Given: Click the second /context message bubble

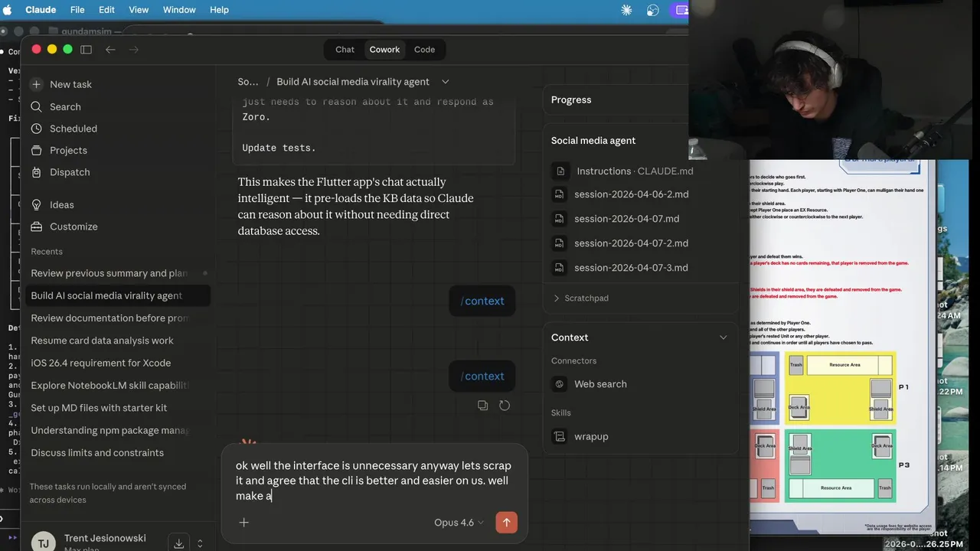Looking at the screenshot, I should click(482, 377).
